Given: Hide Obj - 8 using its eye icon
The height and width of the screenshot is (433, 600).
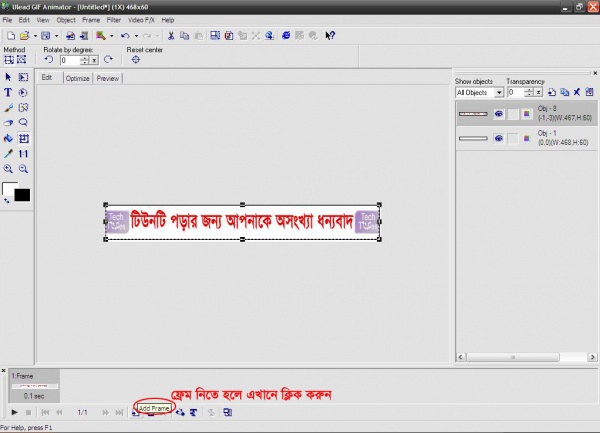Looking at the screenshot, I should click(x=499, y=114).
